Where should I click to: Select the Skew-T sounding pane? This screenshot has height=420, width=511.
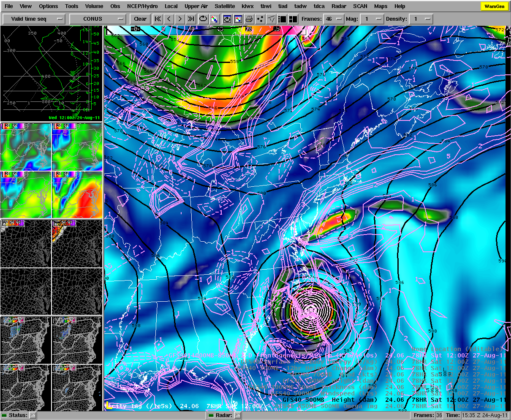pyautogui.click(x=51, y=74)
